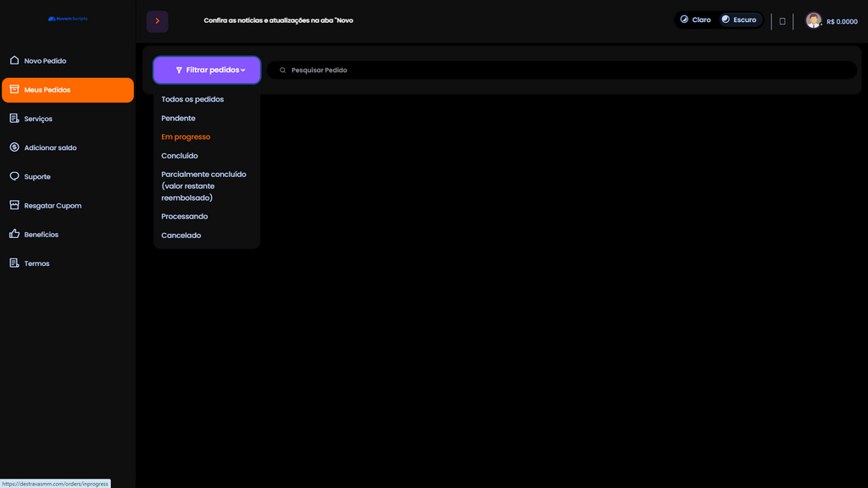Open Meus Pedidos in the sidebar
The height and width of the screenshot is (488, 868).
[67, 90]
